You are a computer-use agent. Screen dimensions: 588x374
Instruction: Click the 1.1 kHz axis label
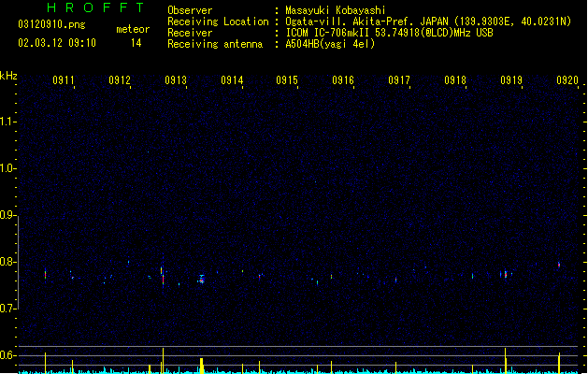7,122
